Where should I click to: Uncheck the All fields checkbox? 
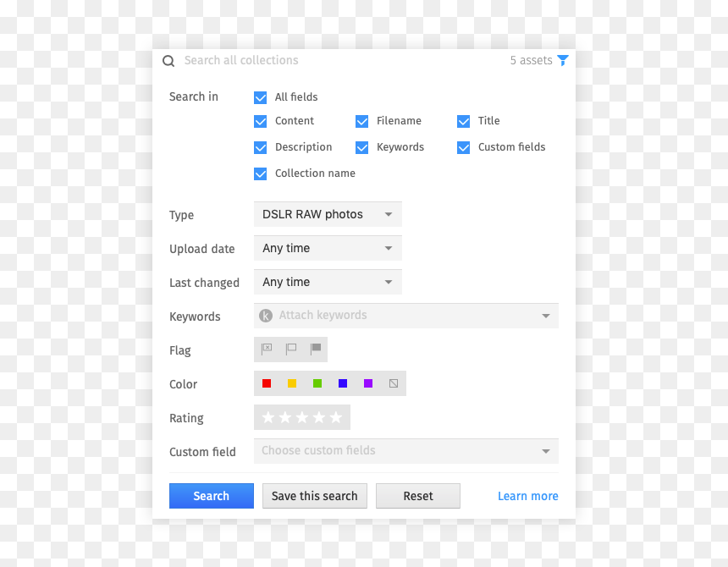pyautogui.click(x=261, y=97)
